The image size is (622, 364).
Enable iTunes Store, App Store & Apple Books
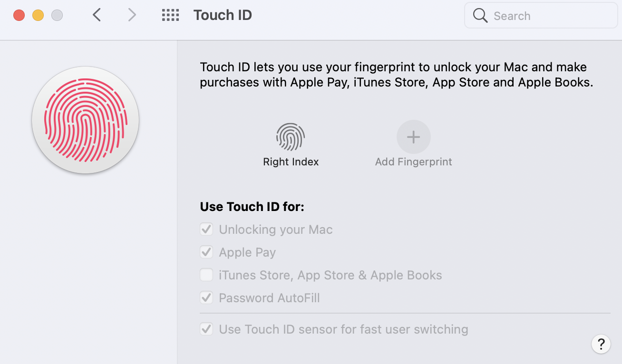206,275
